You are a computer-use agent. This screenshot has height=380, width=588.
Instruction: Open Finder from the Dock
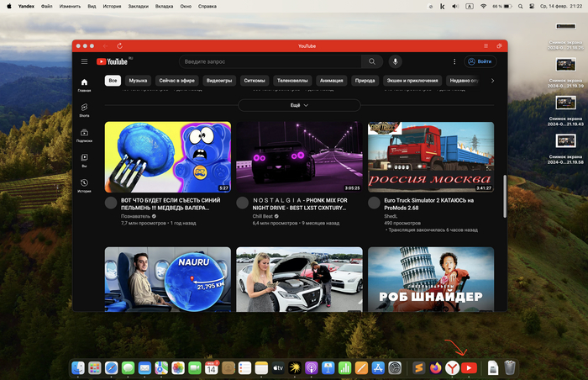pyautogui.click(x=78, y=368)
